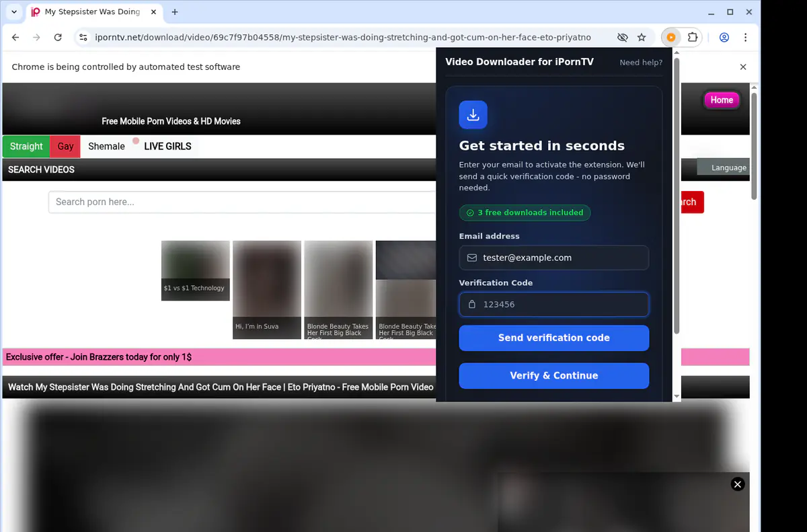
Task: Open the site information icon in address bar
Action: point(82,38)
